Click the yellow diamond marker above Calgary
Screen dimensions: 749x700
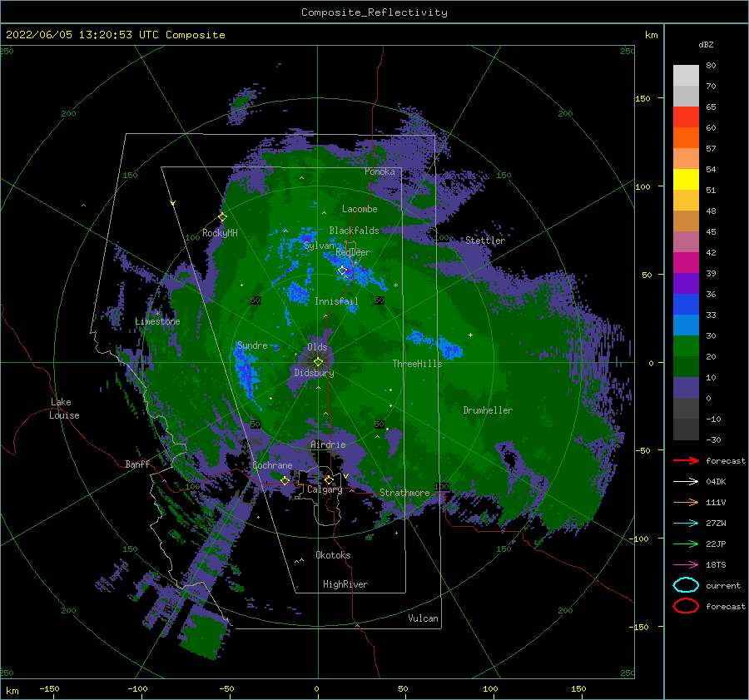click(x=329, y=479)
